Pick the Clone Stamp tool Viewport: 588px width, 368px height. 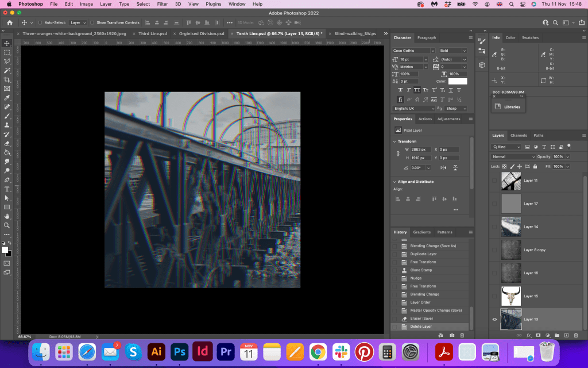coord(7,125)
